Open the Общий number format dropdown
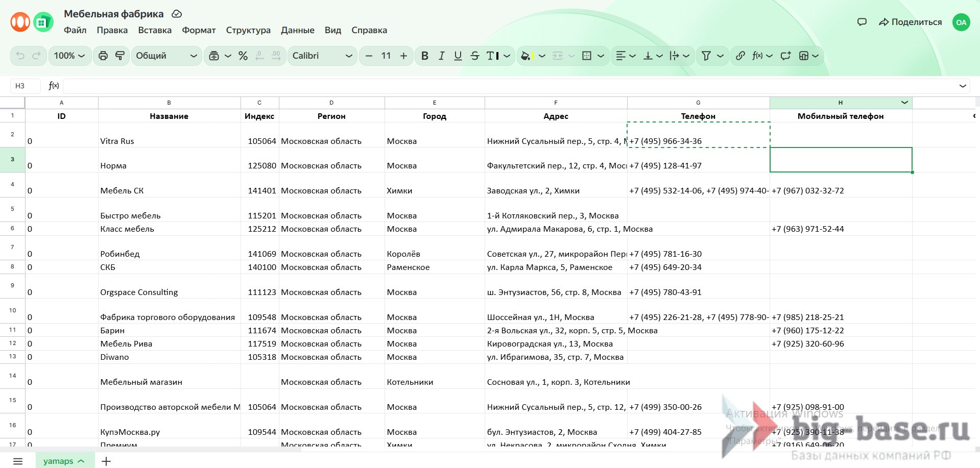The width and height of the screenshot is (980, 468). tap(166, 56)
